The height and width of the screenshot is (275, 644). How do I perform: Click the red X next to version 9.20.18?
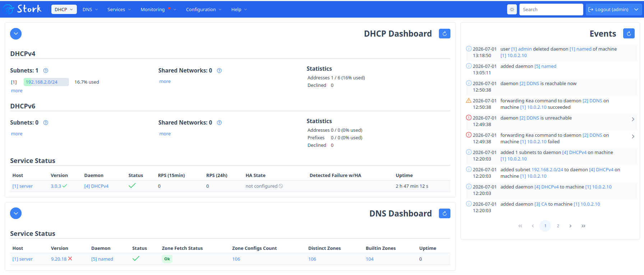[70, 258]
